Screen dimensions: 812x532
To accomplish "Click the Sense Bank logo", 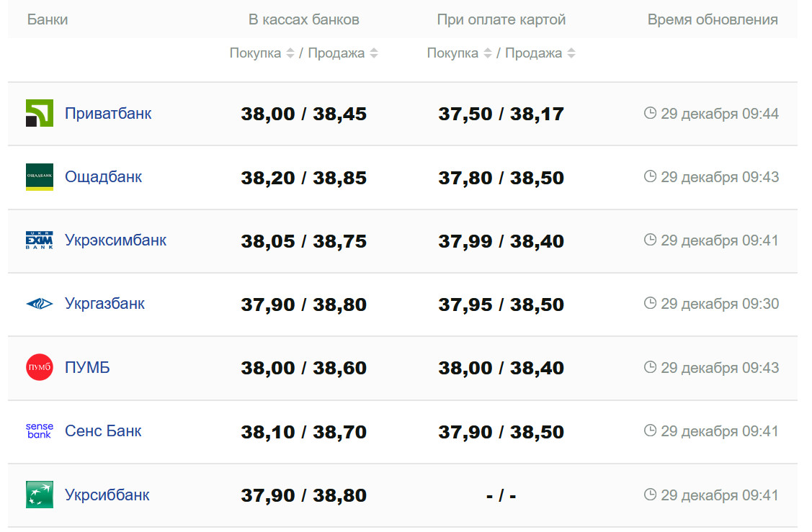I will [x=39, y=431].
